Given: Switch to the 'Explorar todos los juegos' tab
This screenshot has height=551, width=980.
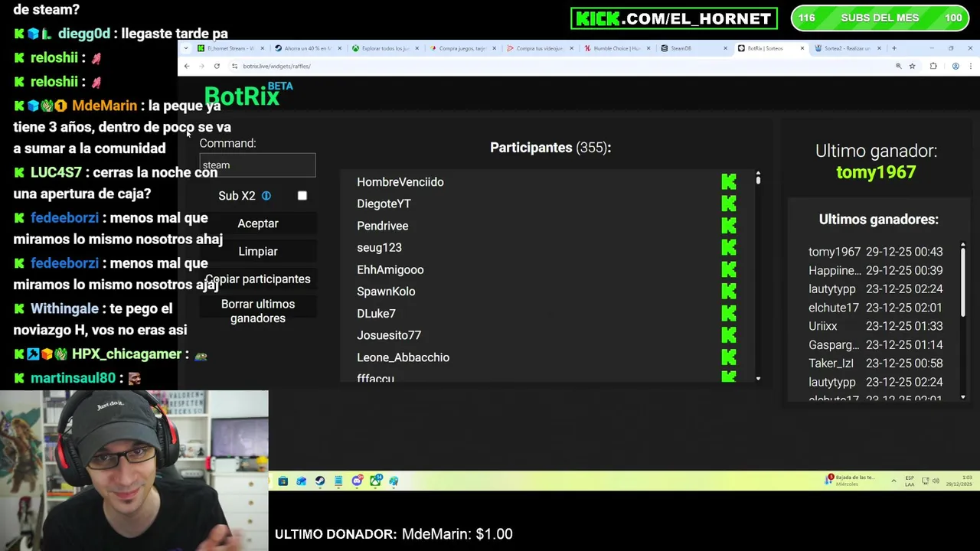Looking at the screenshot, I should [x=385, y=48].
